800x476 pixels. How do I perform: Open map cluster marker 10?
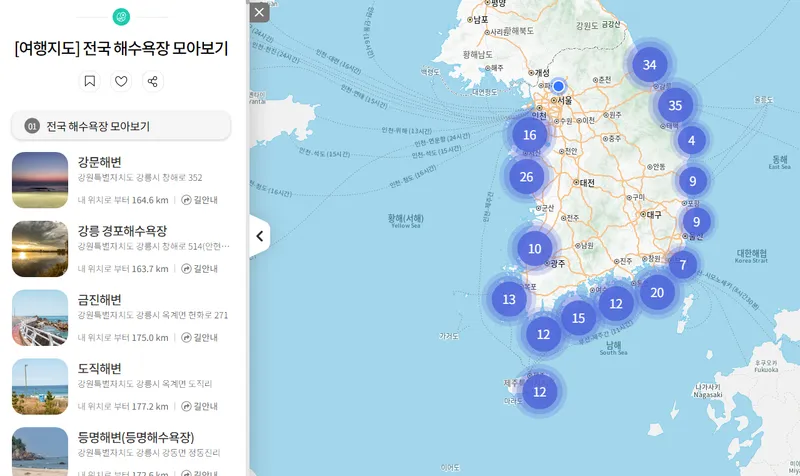click(x=535, y=249)
